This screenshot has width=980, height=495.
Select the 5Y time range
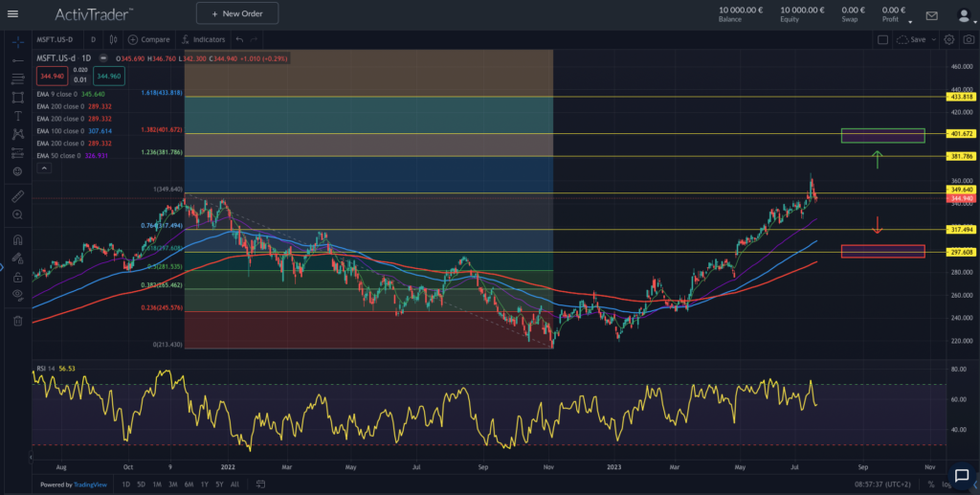point(219,484)
